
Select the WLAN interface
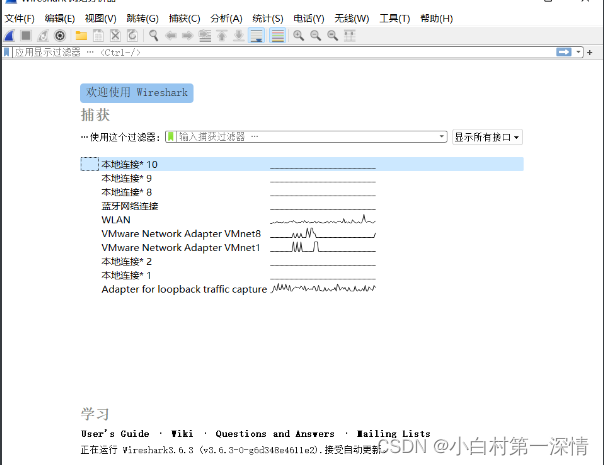pos(302,220)
